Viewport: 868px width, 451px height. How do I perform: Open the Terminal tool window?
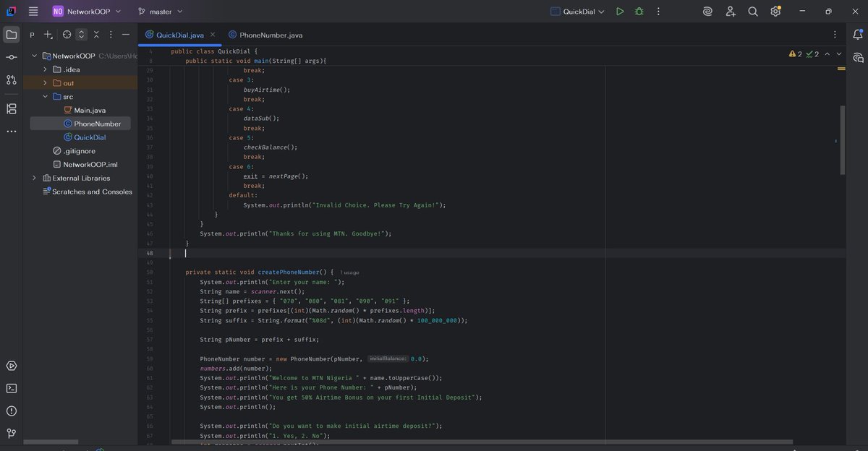point(12,388)
